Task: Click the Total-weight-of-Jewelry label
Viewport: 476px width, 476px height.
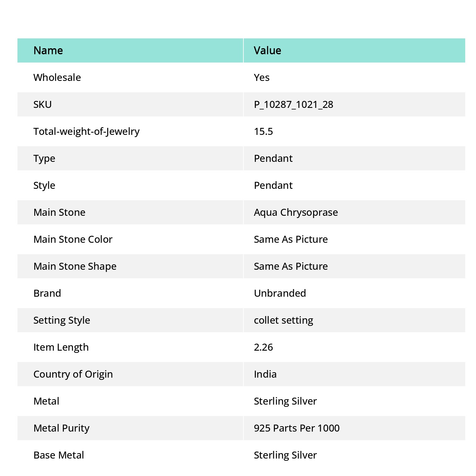Action: coord(87,132)
